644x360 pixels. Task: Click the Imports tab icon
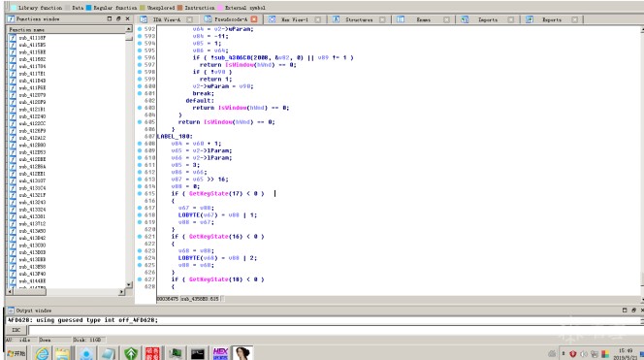point(465,19)
